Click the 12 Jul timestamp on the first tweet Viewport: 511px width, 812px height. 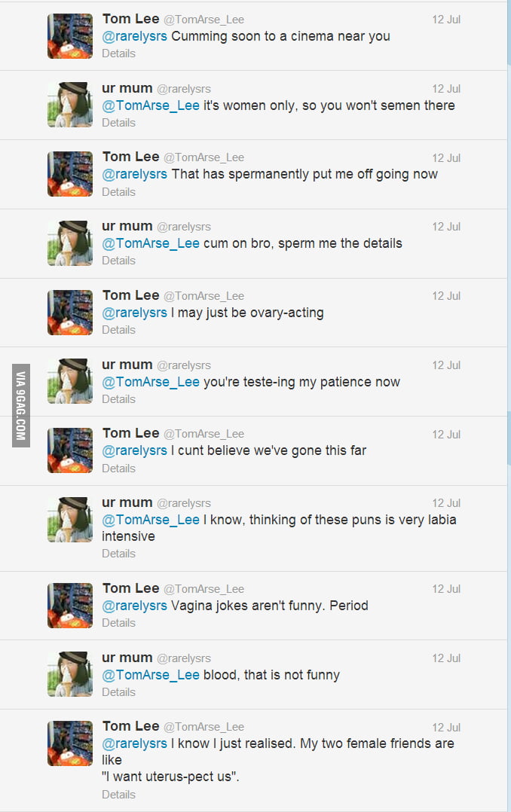click(x=446, y=20)
